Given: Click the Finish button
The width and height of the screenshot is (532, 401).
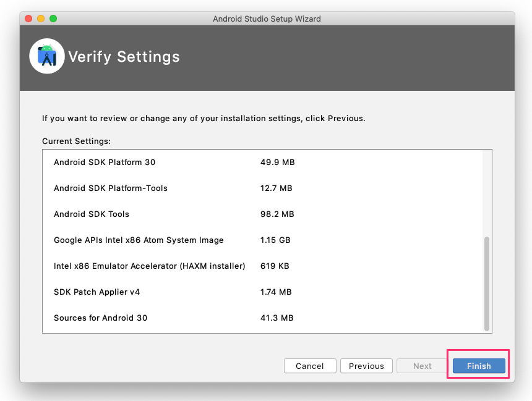Looking at the screenshot, I should coord(479,366).
